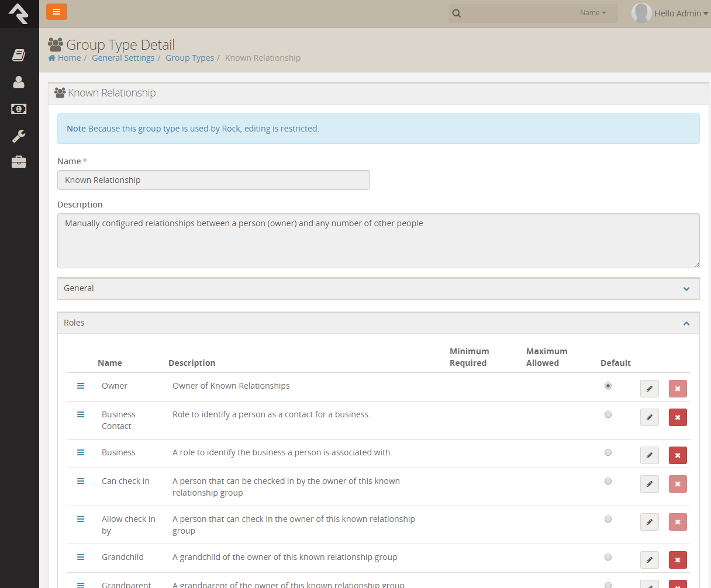711x588 pixels.
Task: Open the Name search type dropdown
Action: (x=593, y=13)
